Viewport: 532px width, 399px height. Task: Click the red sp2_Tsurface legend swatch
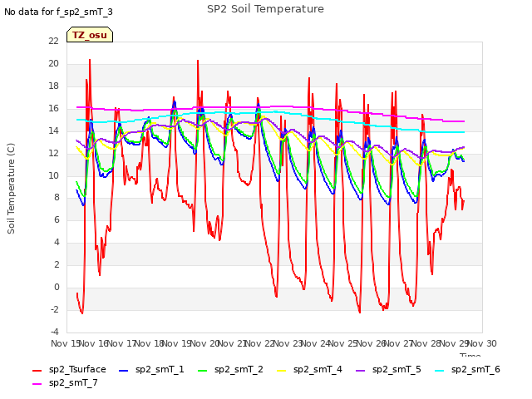37,371
